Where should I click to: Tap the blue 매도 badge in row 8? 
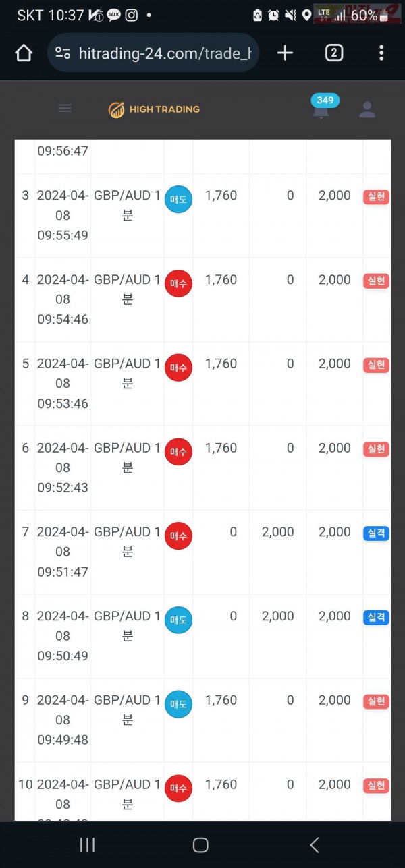coord(178,620)
